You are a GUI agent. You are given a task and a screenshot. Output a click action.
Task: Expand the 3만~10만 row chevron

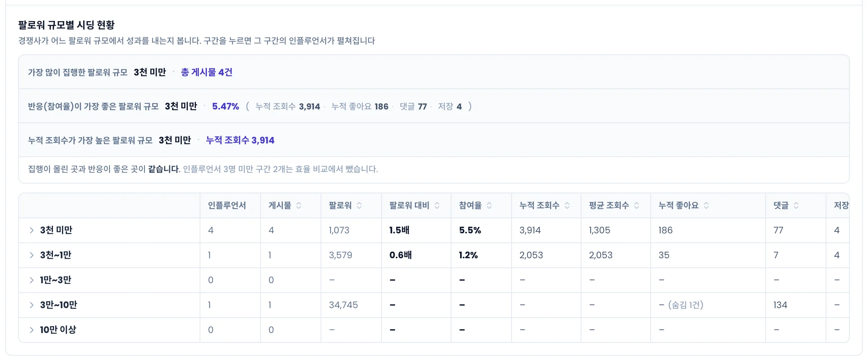(x=32, y=305)
